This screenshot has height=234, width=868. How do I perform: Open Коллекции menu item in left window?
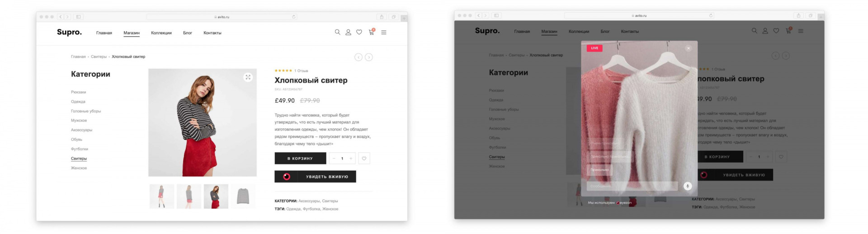point(161,33)
